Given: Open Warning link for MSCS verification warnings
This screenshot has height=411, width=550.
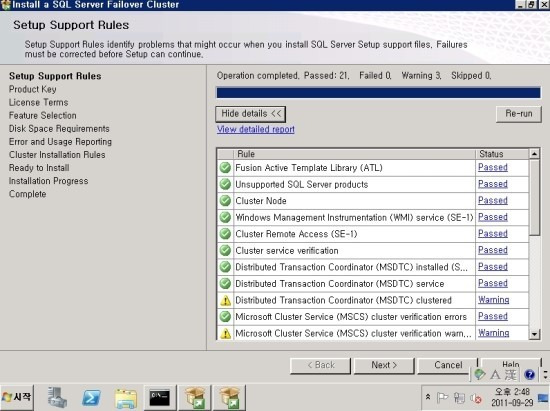Looking at the screenshot, I should pos(494,333).
